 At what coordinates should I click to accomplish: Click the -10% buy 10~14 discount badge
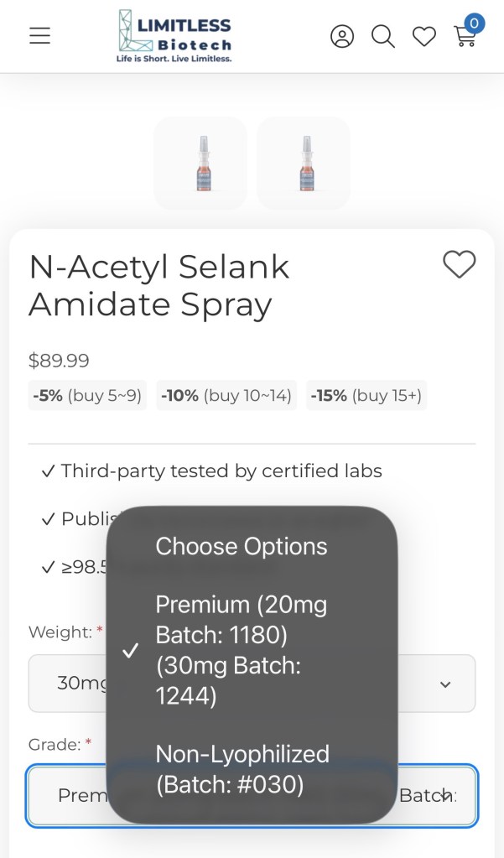tap(226, 396)
